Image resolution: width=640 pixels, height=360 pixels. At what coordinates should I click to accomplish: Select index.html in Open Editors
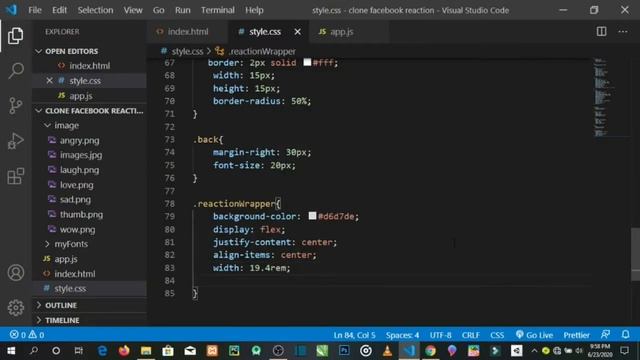(89, 66)
